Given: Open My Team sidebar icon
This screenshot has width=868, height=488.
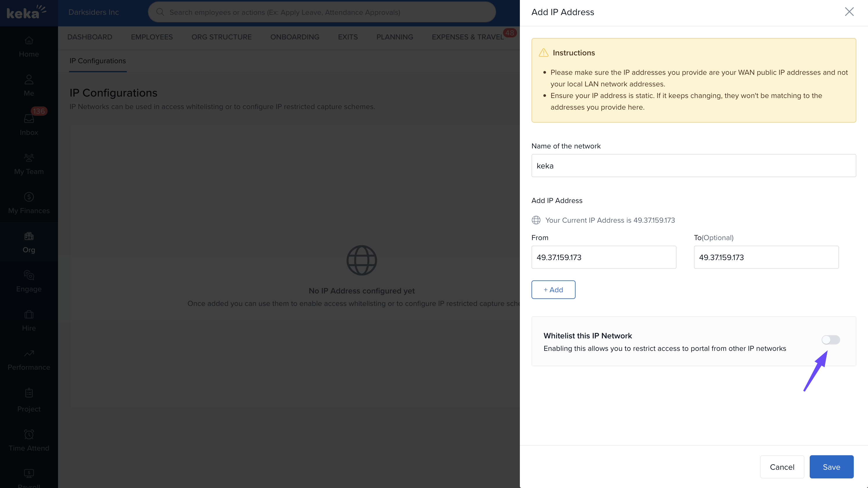Looking at the screenshot, I should (x=29, y=158).
